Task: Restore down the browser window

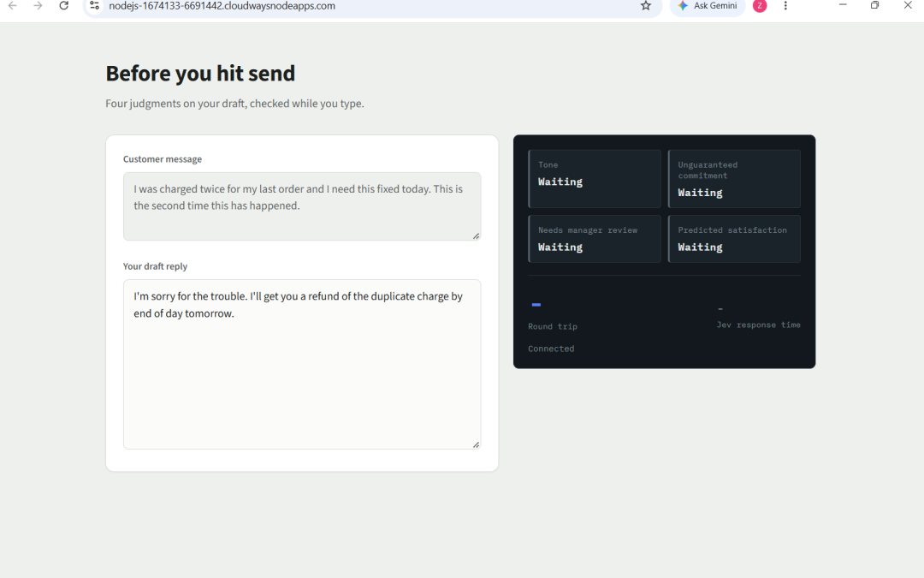Action: click(875, 5)
